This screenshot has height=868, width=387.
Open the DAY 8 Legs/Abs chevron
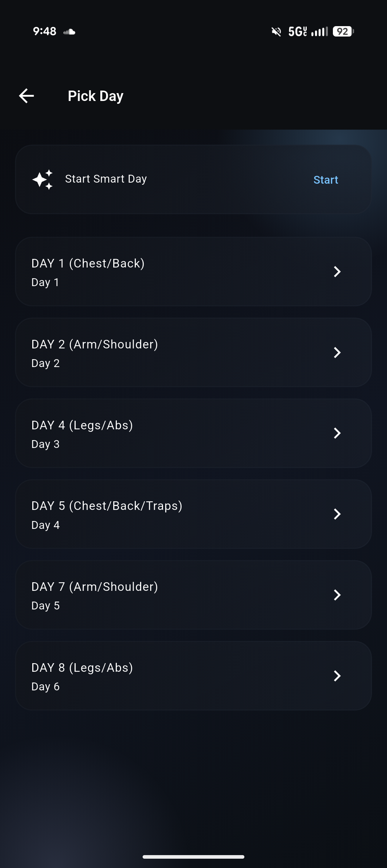pos(337,676)
